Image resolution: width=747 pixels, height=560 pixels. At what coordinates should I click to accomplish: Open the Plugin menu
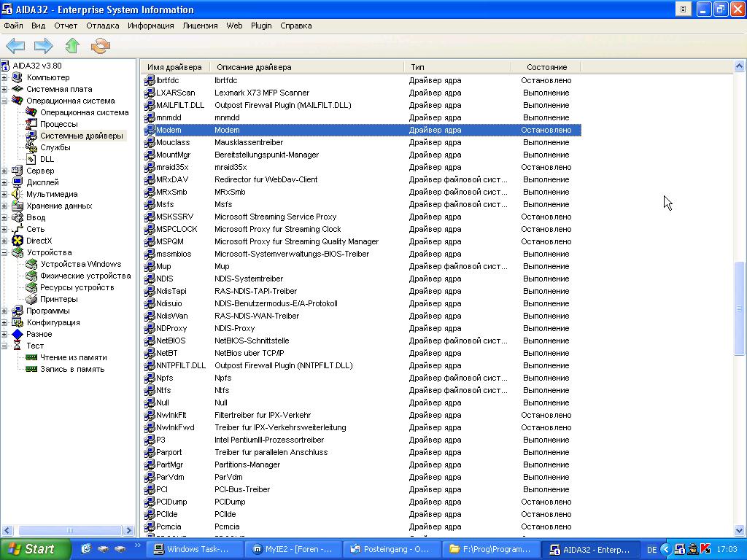[261, 26]
